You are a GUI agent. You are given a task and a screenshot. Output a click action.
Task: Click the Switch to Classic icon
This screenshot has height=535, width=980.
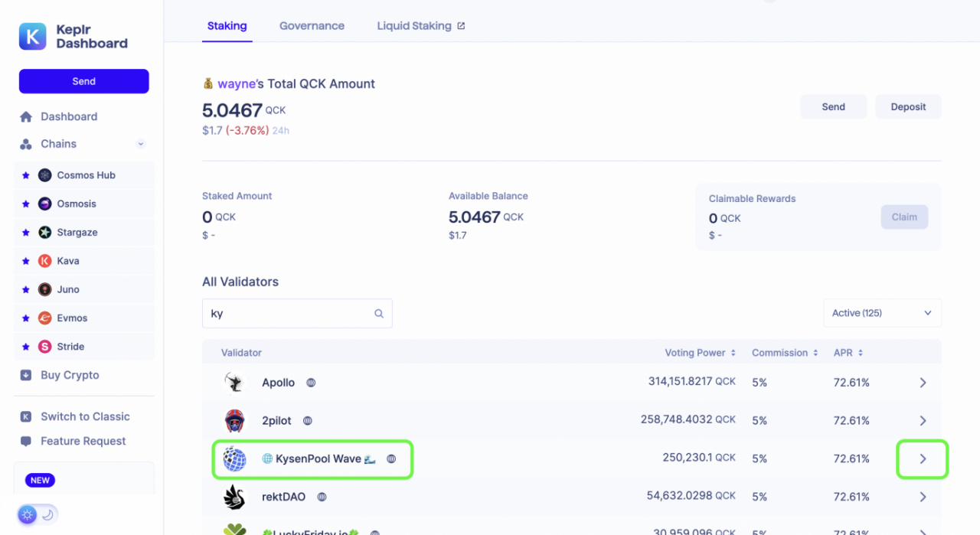click(x=26, y=416)
